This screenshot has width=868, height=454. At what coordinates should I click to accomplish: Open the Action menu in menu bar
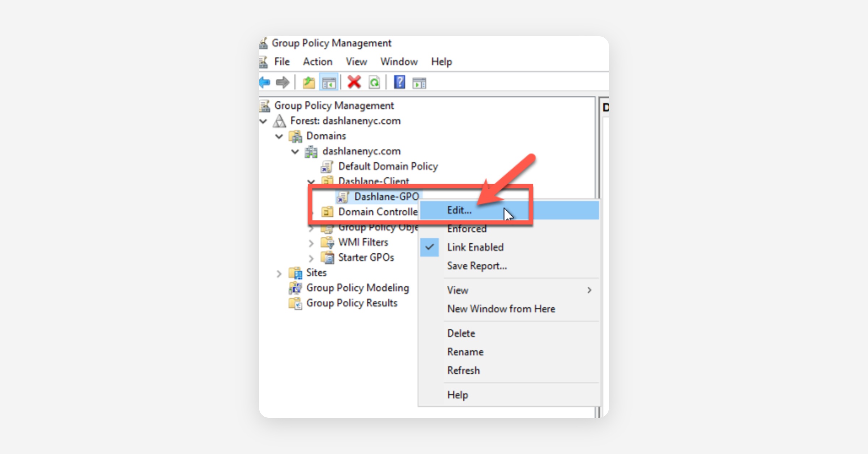317,62
